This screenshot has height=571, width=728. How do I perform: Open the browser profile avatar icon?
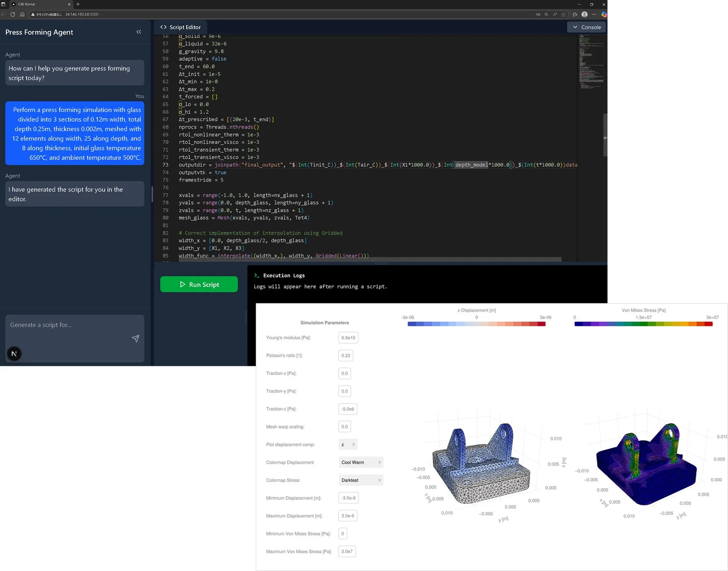585,14
